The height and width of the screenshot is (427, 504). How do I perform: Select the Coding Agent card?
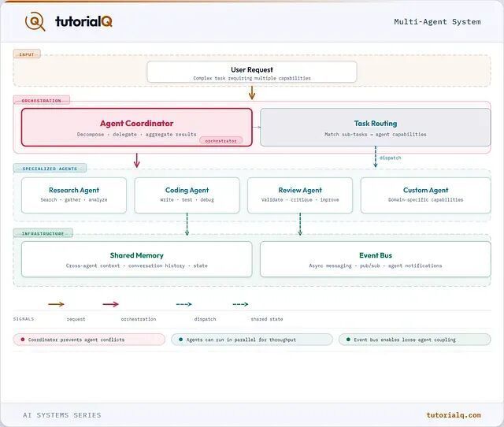pyautogui.click(x=187, y=195)
